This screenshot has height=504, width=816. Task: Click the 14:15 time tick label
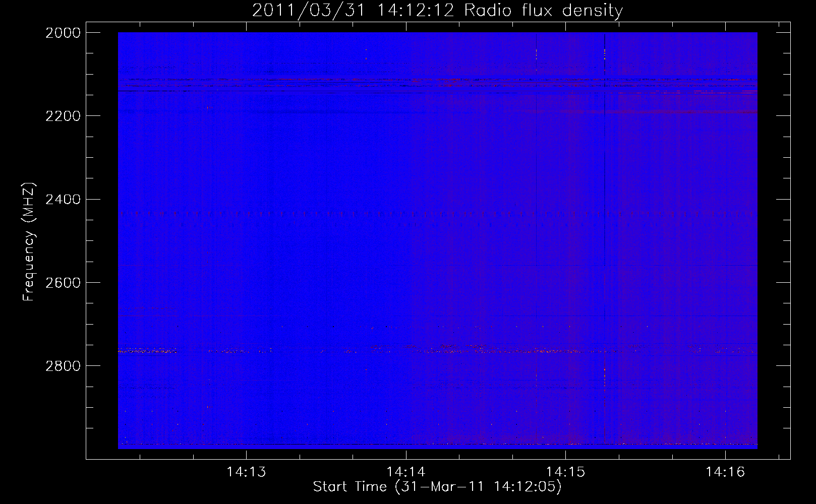[x=566, y=472]
